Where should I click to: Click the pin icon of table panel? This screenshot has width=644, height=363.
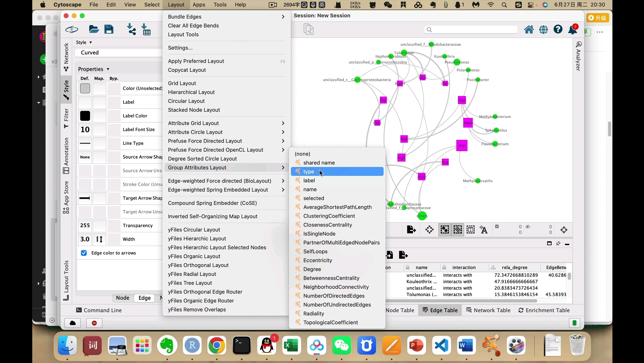(x=558, y=243)
